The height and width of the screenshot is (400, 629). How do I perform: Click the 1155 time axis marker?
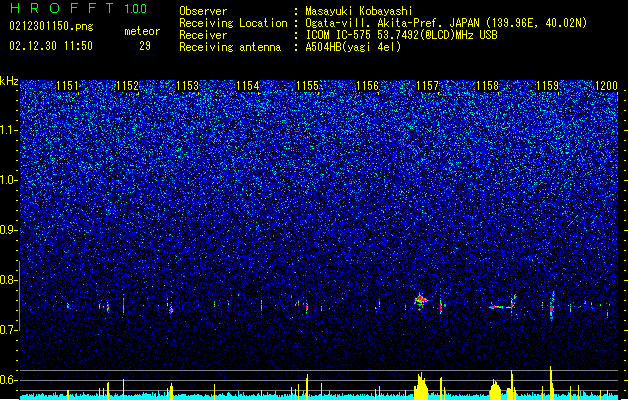[x=307, y=86]
